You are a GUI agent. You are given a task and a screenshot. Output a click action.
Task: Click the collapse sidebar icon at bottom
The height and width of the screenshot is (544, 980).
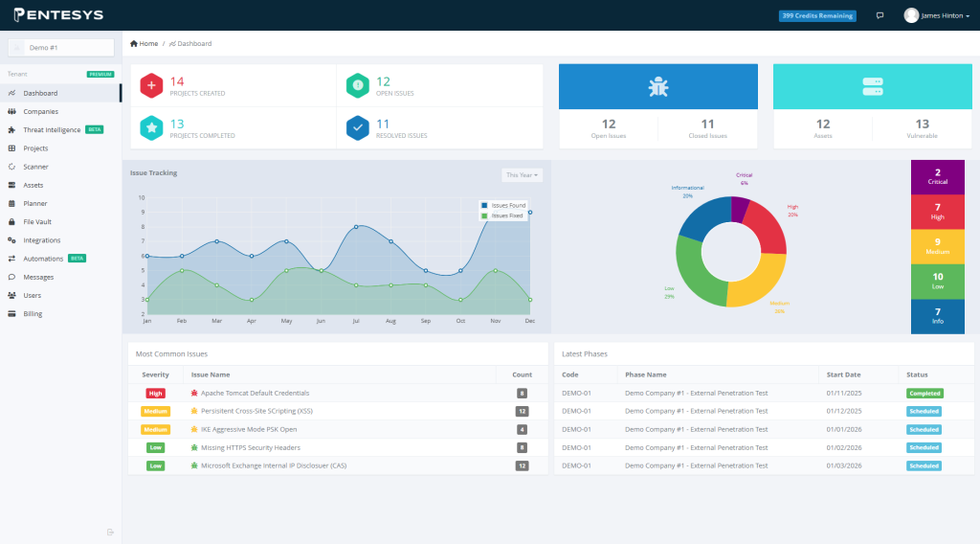(111, 532)
